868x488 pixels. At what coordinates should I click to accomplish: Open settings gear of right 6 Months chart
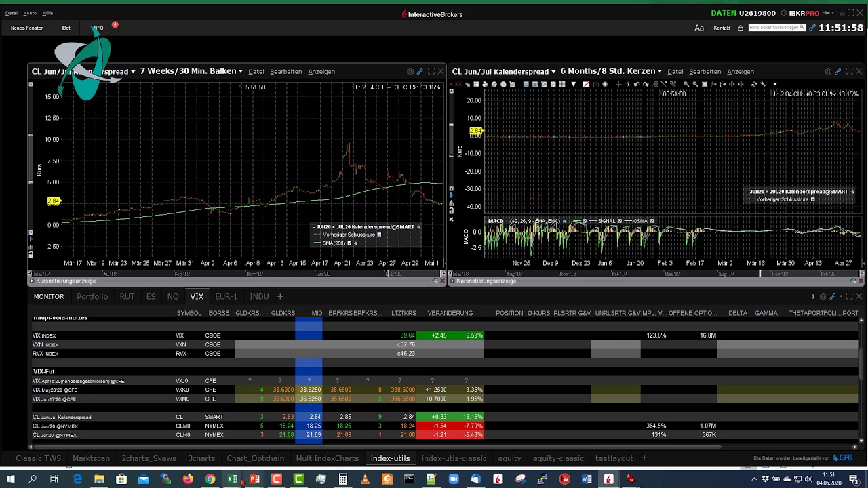(x=828, y=72)
